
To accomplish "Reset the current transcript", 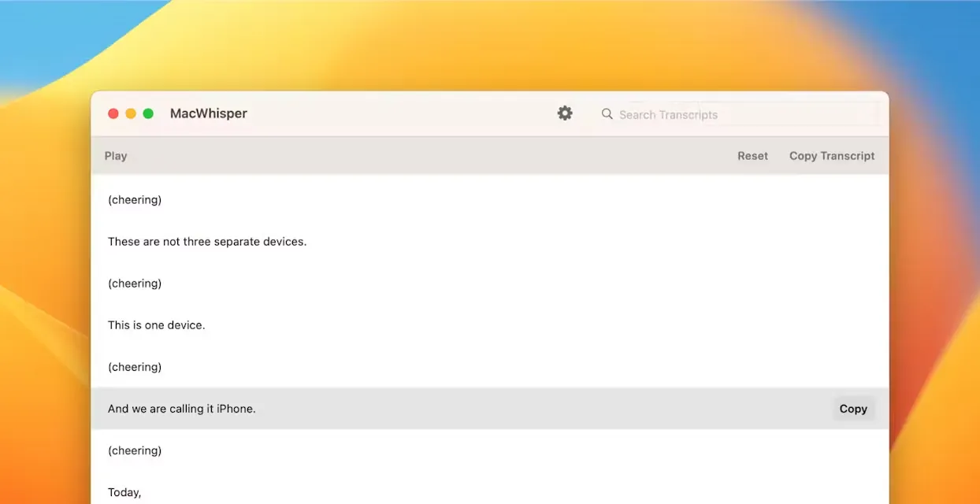I will tap(752, 156).
